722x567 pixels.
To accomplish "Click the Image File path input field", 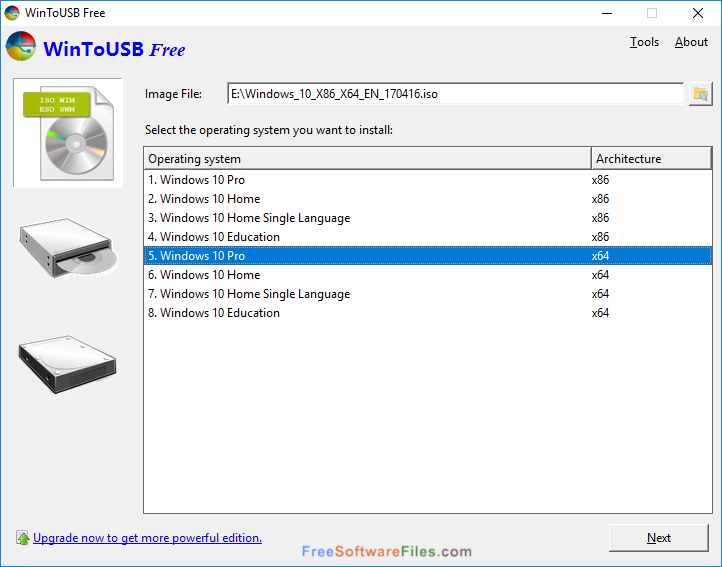I will (455, 94).
